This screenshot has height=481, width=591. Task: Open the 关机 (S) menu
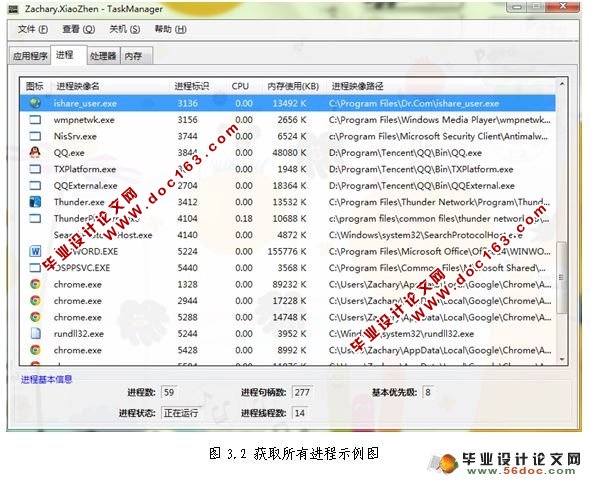pyautogui.click(x=124, y=29)
